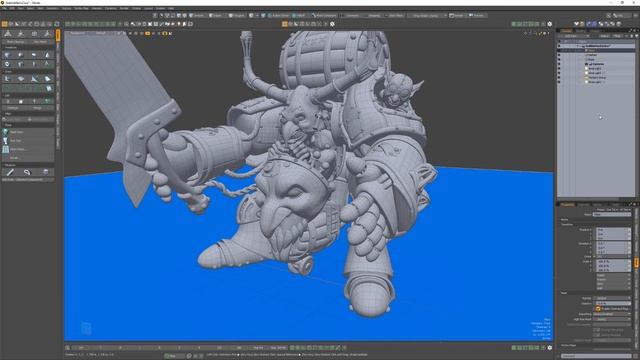Screen dimensions: 640x360
Task: Click the Rotation X field
Action: click(613, 243)
